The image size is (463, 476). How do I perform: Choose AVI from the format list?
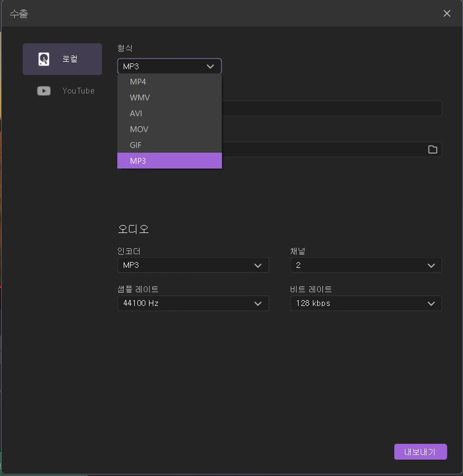[170, 113]
